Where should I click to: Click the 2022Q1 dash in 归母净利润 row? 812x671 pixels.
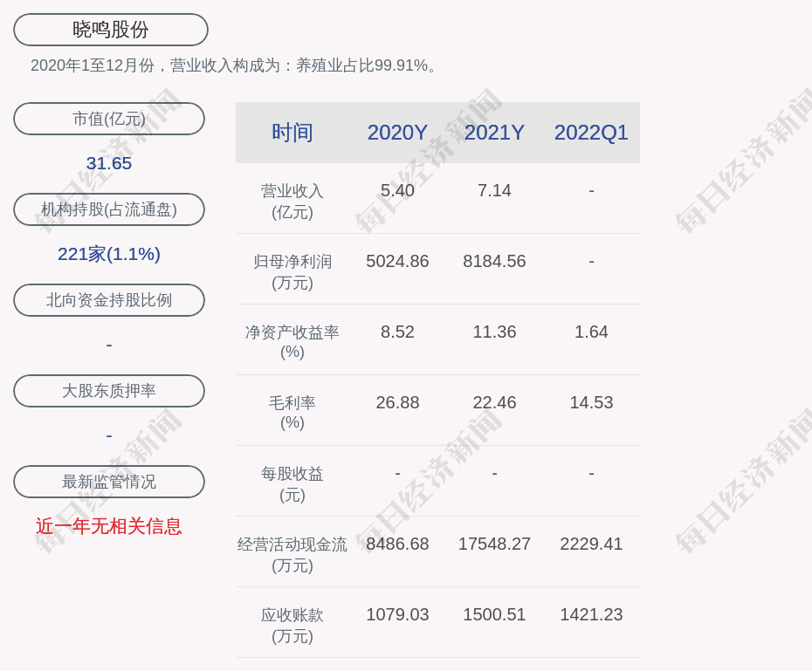click(x=591, y=262)
